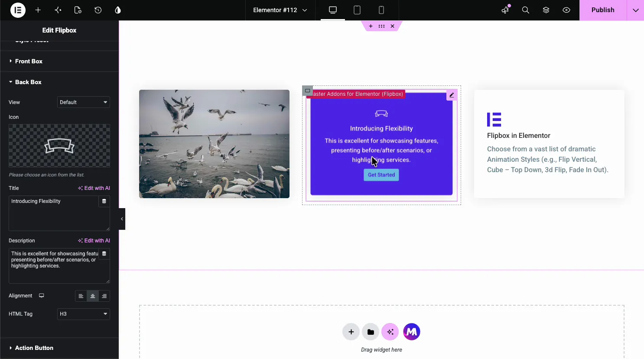The image size is (644, 359).
Task: Collapse the editor panel with the arrow
Action: point(122,219)
